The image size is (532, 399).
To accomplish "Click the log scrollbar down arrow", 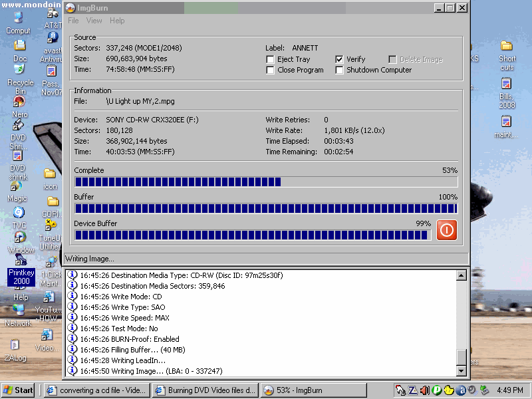I will [461, 371].
